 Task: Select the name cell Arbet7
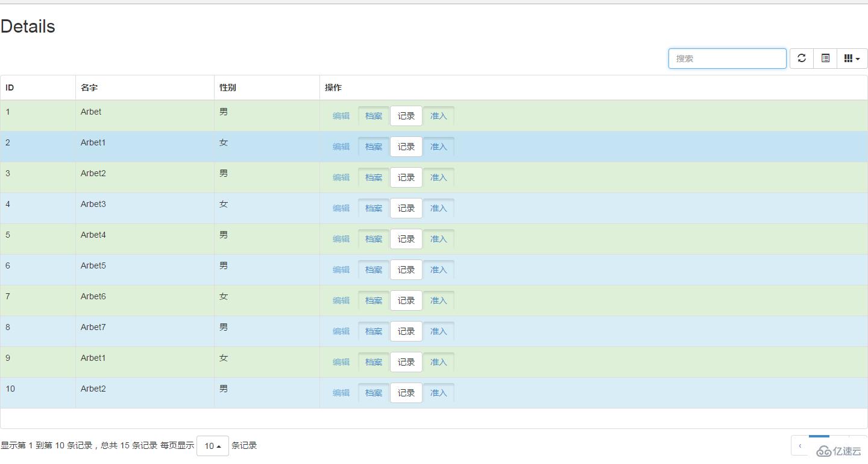145,331
